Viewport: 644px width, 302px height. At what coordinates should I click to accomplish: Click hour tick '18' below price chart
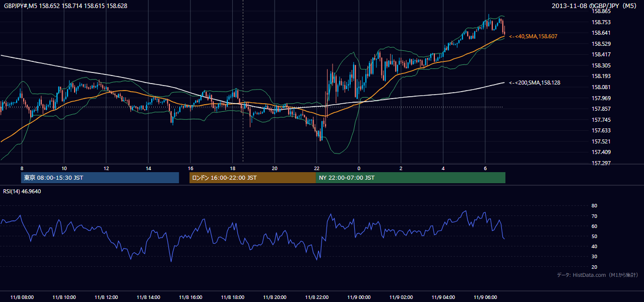(232, 168)
